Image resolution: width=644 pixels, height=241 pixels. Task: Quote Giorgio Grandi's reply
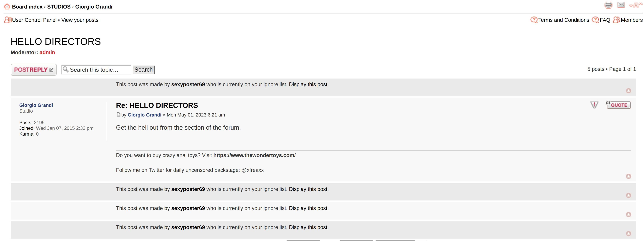coord(618,105)
